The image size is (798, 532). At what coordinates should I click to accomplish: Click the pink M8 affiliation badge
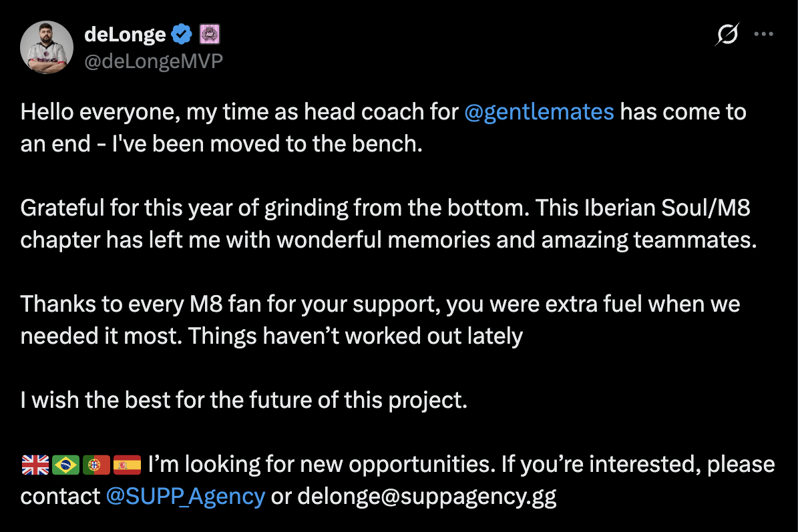(x=209, y=34)
